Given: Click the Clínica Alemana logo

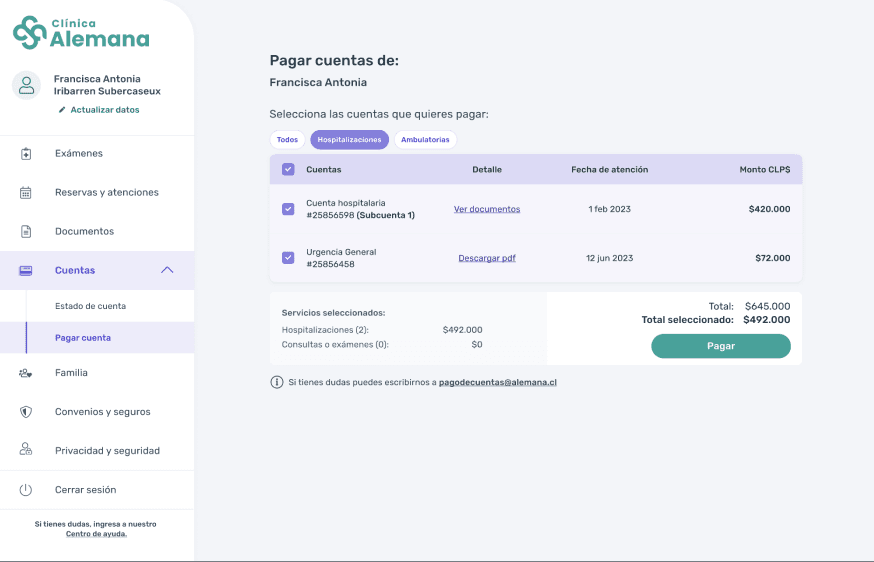Looking at the screenshot, I should (x=81, y=32).
